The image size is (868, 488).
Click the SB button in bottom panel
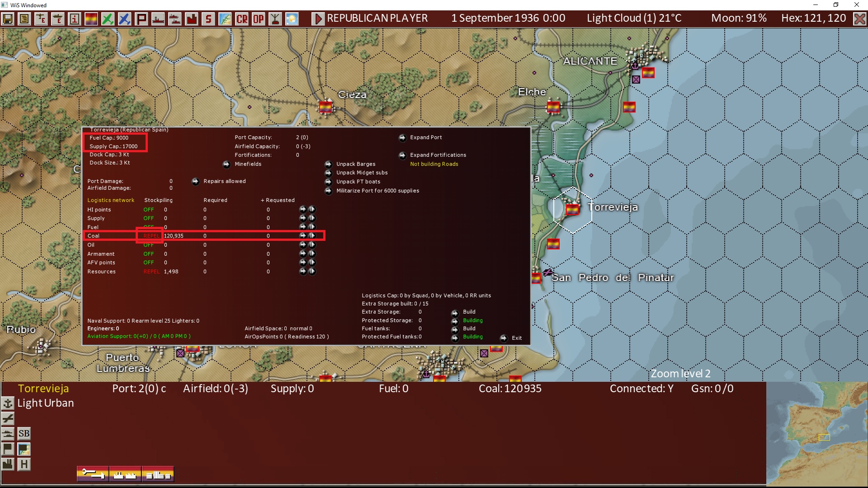[24, 434]
